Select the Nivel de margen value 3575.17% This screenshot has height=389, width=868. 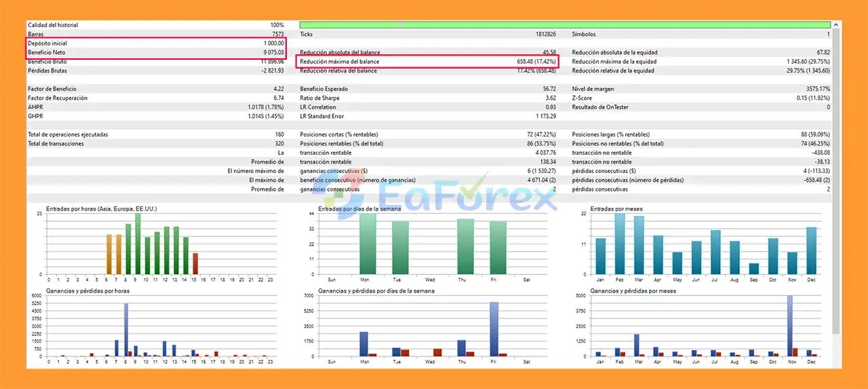[x=814, y=89]
